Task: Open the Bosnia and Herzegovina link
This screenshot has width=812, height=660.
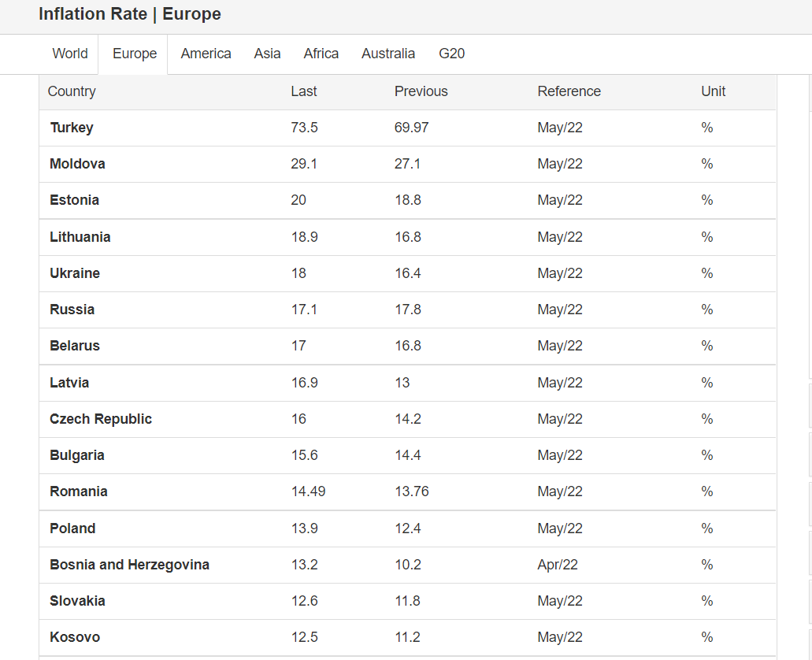Action: (x=129, y=565)
